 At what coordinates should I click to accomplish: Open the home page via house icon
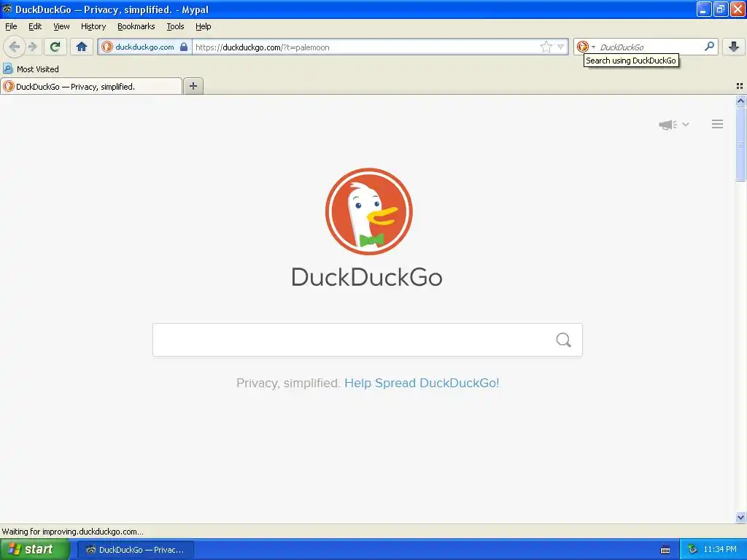[x=82, y=47]
